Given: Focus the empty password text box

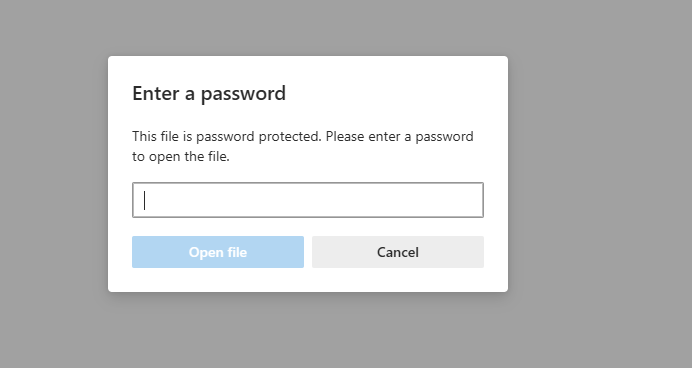Looking at the screenshot, I should (308, 200).
